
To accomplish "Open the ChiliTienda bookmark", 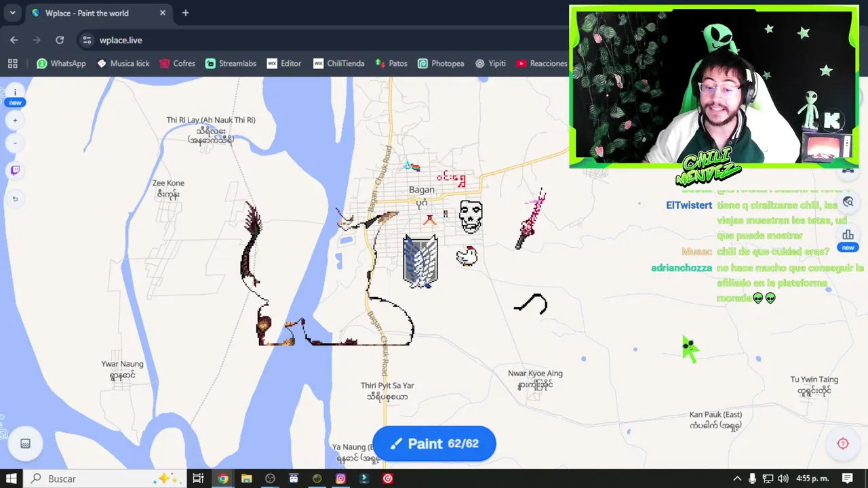I will click(x=338, y=63).
